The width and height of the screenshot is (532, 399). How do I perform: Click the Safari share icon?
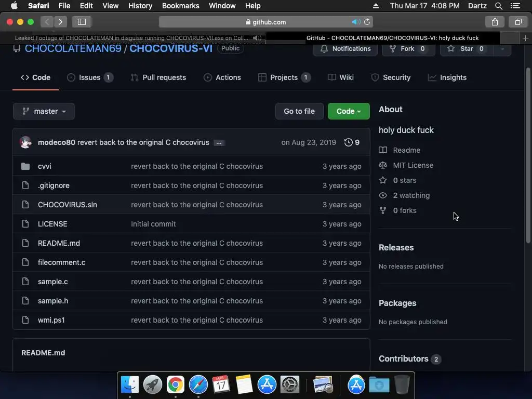pos(495,22)
